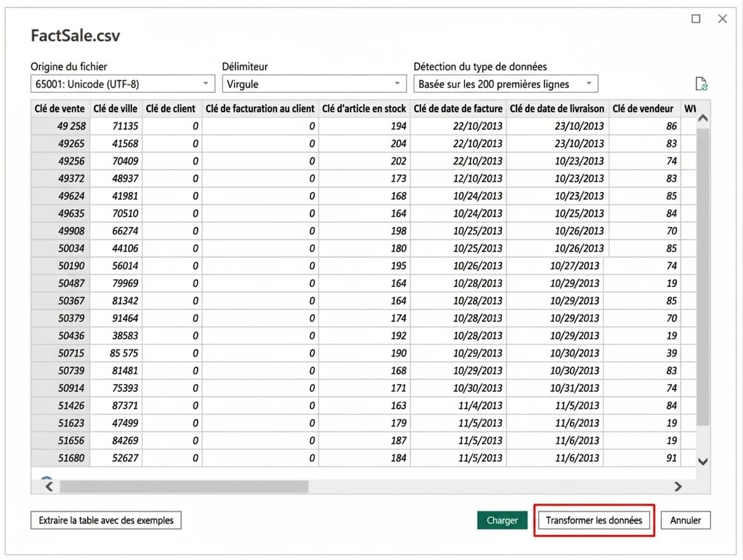Click the vendor key cell 91
This screenshot has width=743, height=560.
tap(642, 458)
